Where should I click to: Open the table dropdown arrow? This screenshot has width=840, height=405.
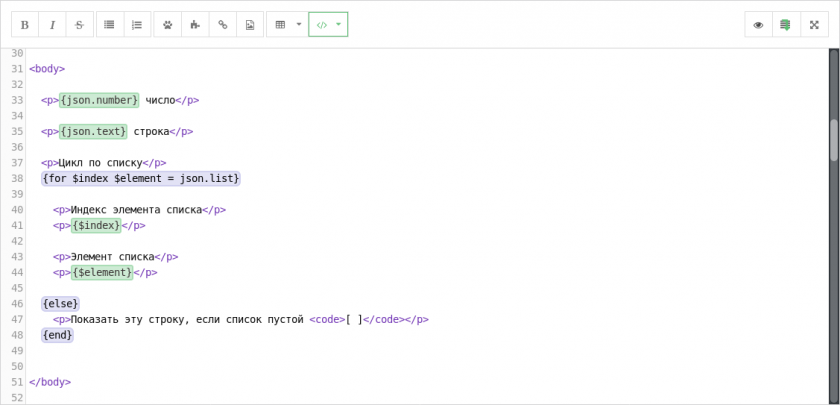click(x=299, y=25)
